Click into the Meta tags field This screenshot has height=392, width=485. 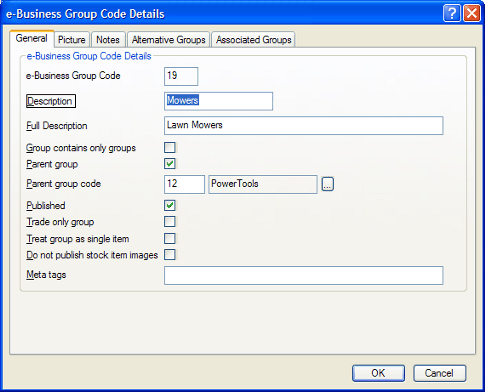(x=304, y=275)
